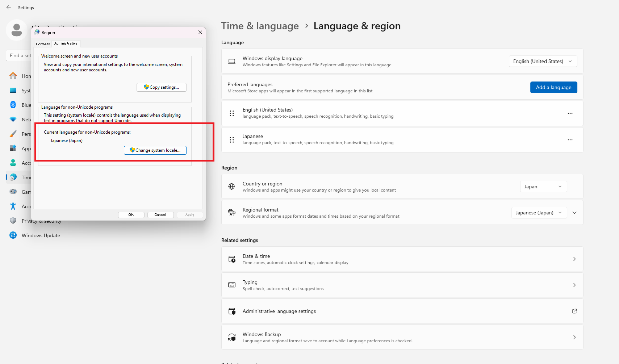Open the Country or region dropdown
619x364 pixels.
coord(543,187)
